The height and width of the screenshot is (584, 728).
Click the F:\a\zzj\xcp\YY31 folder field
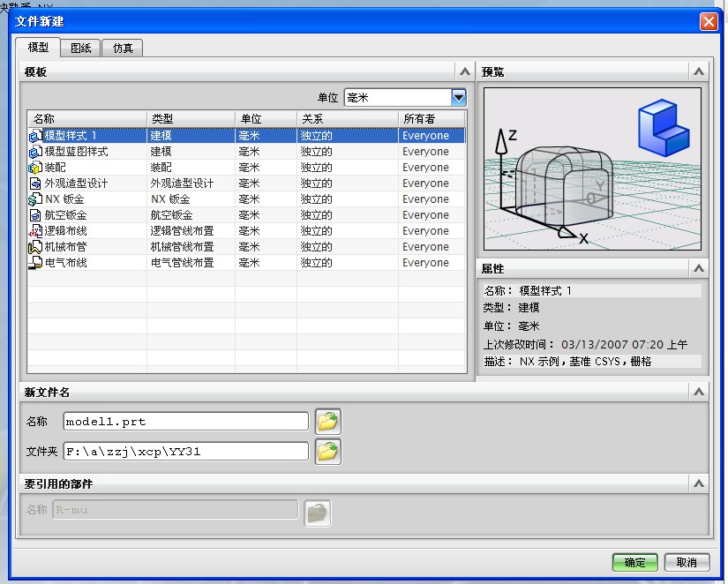185,451
